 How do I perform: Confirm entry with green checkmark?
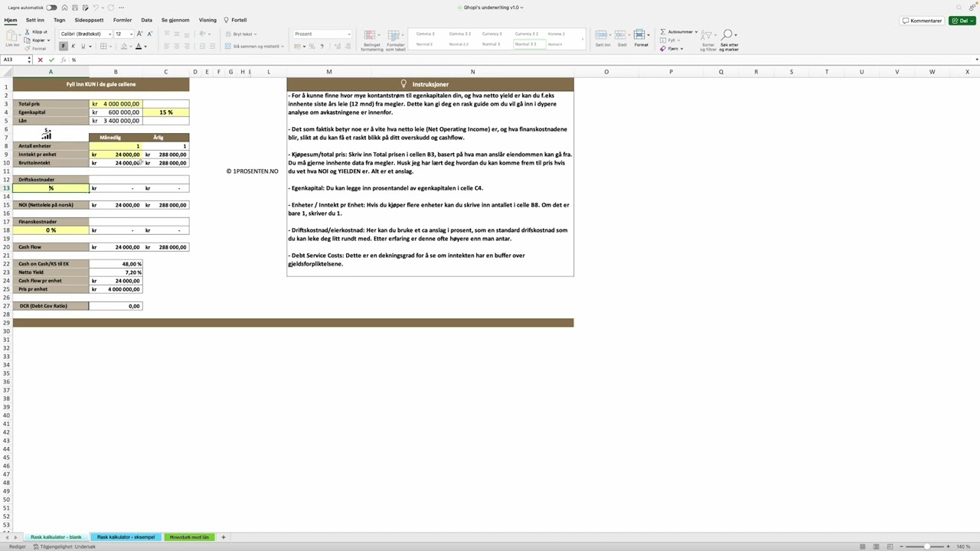click(52, 60)
